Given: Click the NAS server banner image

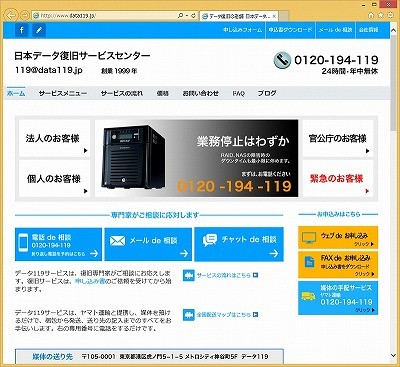Looking at the screenshot, I should tap(197, 158).
